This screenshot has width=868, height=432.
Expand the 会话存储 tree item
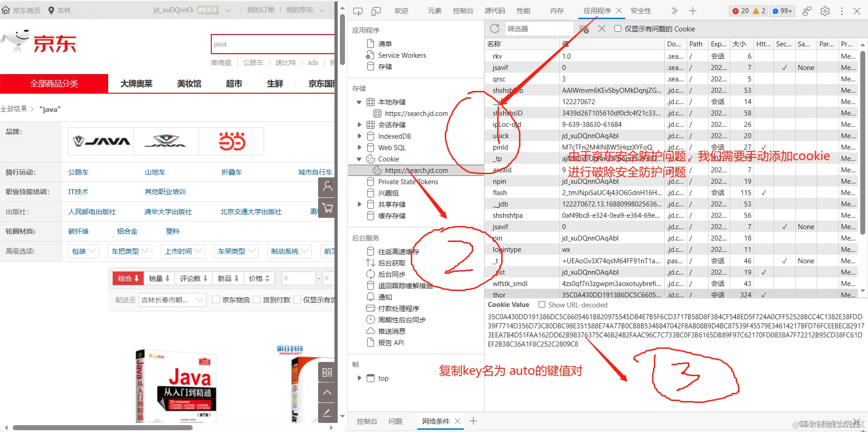tap(359, 124)
